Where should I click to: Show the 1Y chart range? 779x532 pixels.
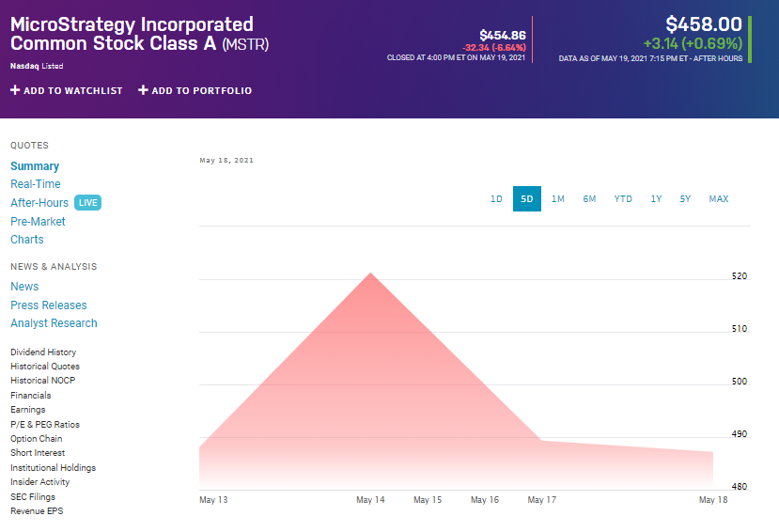[x=656, y=198]
